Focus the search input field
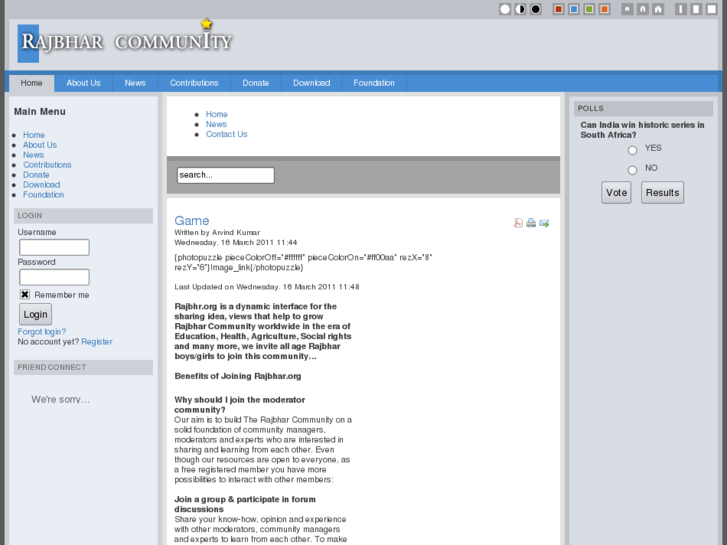 (x=226, y=175)
